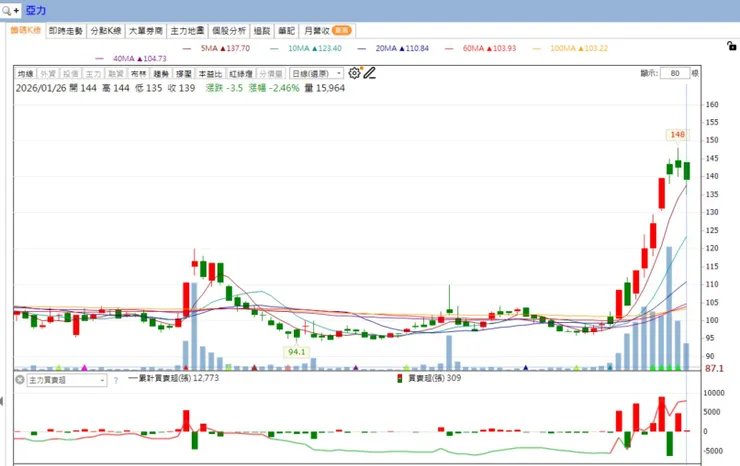Click the 5MA 137.70 legend entry

tap(216, 48)
